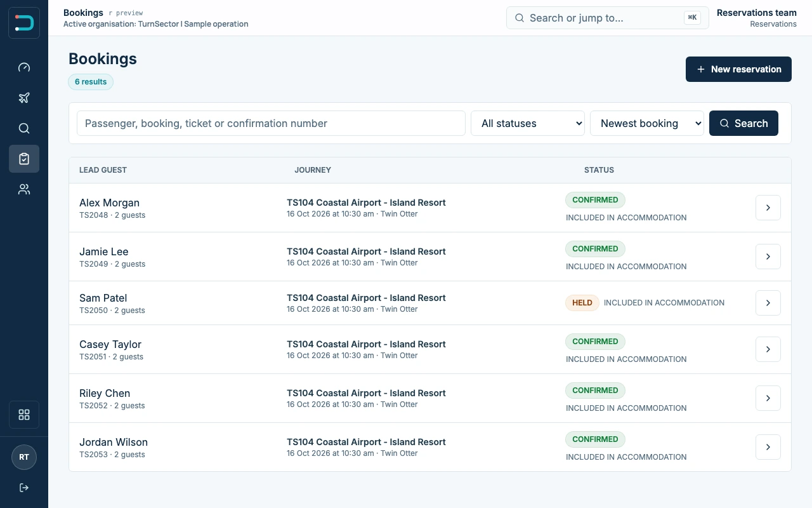Expand the All statuses dropdown

click(528, 123)
